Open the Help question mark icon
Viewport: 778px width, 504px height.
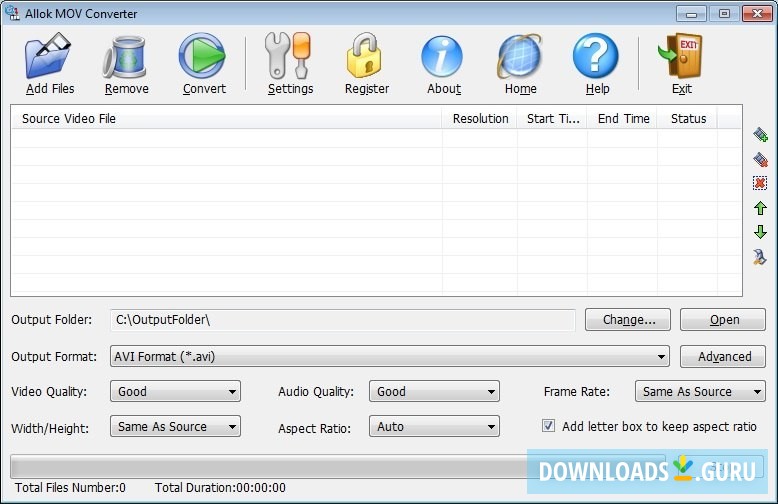click(595, 56)
